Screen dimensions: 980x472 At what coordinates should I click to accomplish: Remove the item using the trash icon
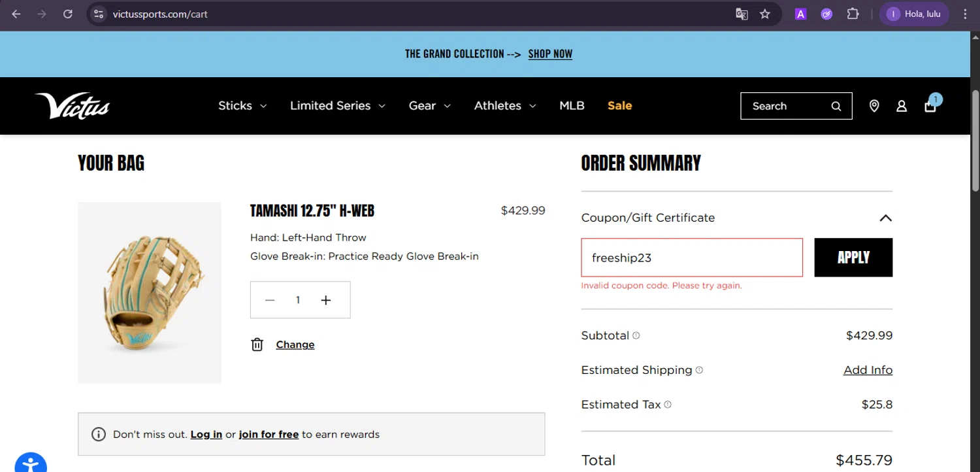[x=257, y=345]
